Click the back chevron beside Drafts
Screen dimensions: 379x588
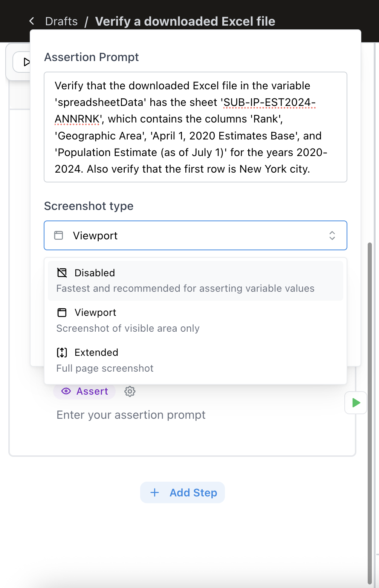(x=32, y=21)
